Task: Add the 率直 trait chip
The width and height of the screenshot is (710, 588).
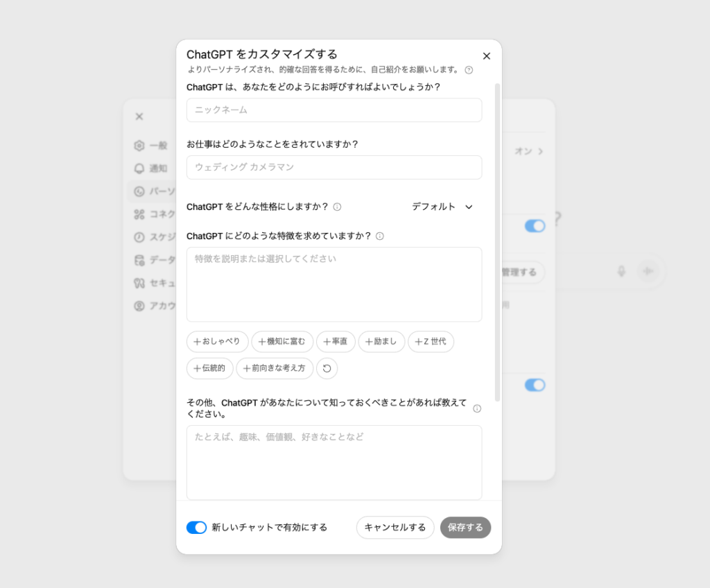Action: coord(336,342)
